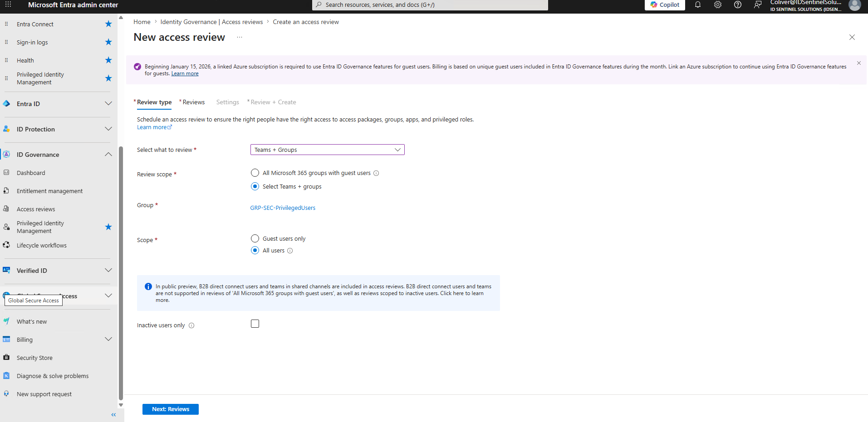Screen dimensions: 868x422
Task: Click the sidebar vertical scrollbar
Action: [121, 273]
